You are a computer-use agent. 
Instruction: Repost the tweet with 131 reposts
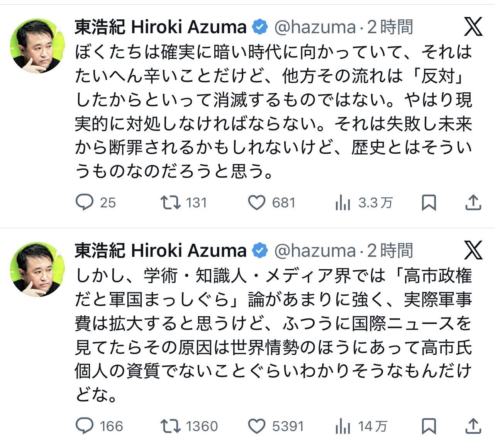tap(170, 202)
